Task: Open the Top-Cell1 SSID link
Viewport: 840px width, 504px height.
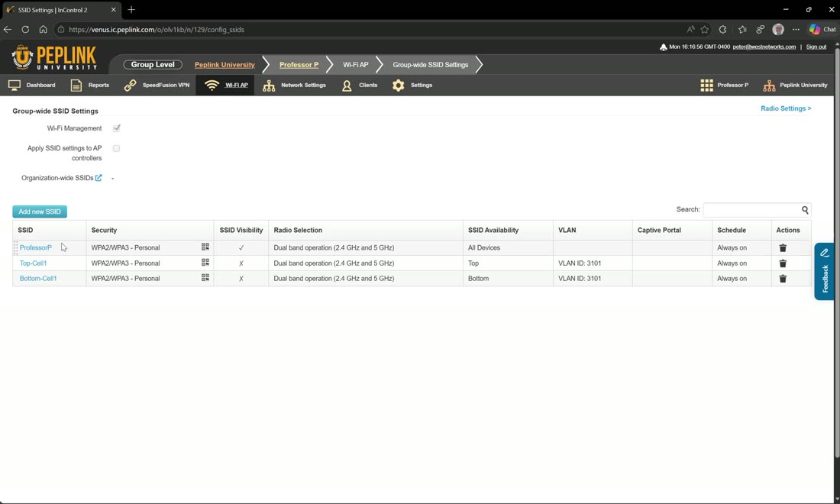Action: coord(33,263)
